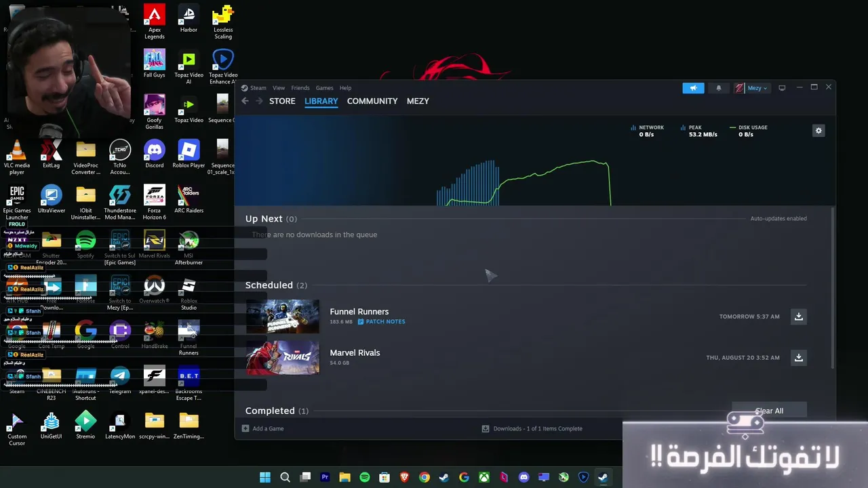Image resolution: width=868 pixels, height=488 pixels.
Task: Open the View menu
Action: [x=279, y=88]
